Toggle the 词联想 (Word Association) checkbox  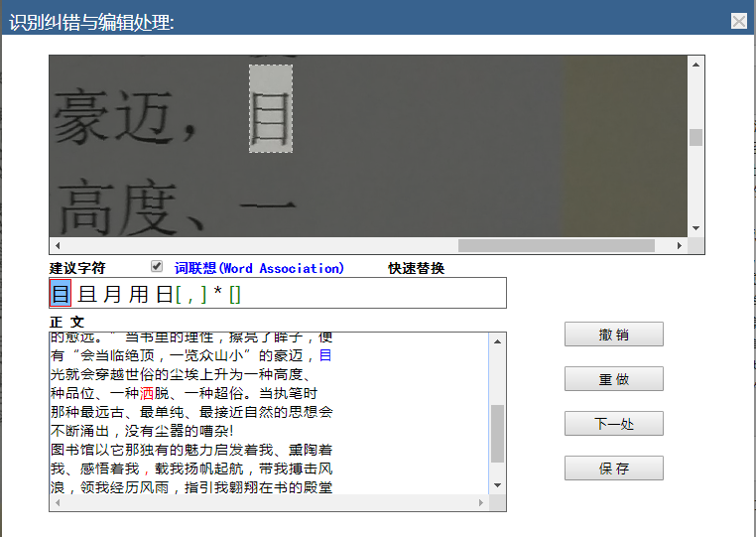pos(157,266)
